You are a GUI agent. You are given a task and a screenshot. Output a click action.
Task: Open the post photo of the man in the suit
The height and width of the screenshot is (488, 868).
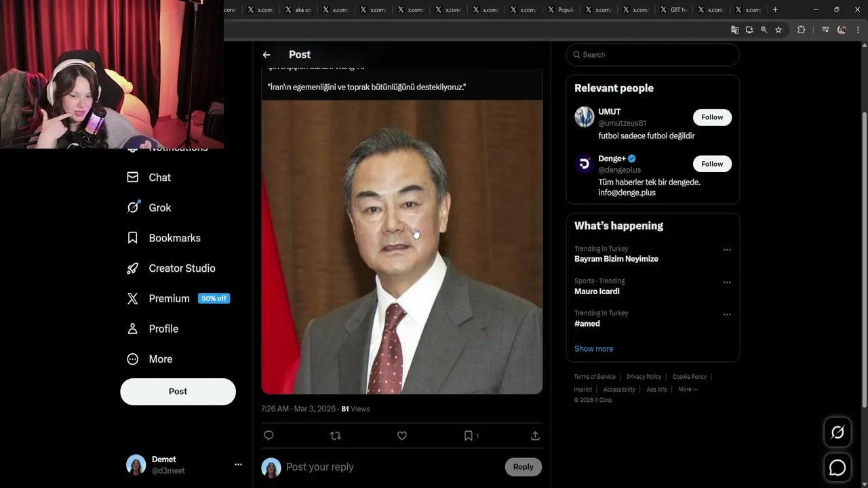point(402,247)
